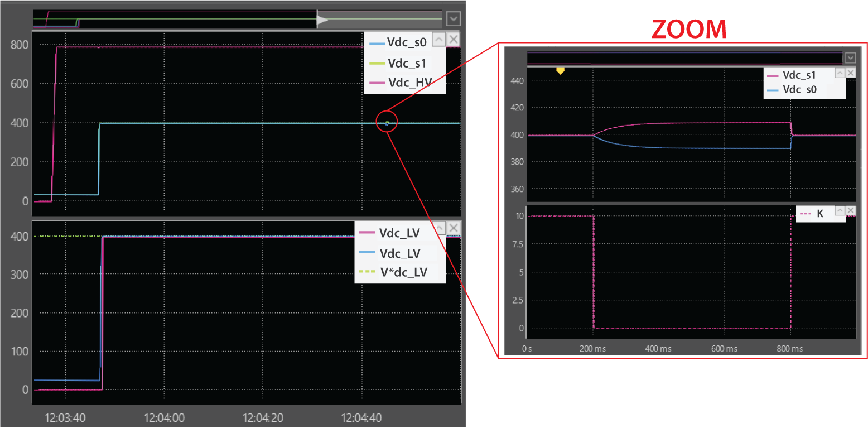This screenshot has width=868, height=428.
Task: Click the blue color swatch next to Vdc_s0 in the top-left legend
Action: [x=377, y=44]
